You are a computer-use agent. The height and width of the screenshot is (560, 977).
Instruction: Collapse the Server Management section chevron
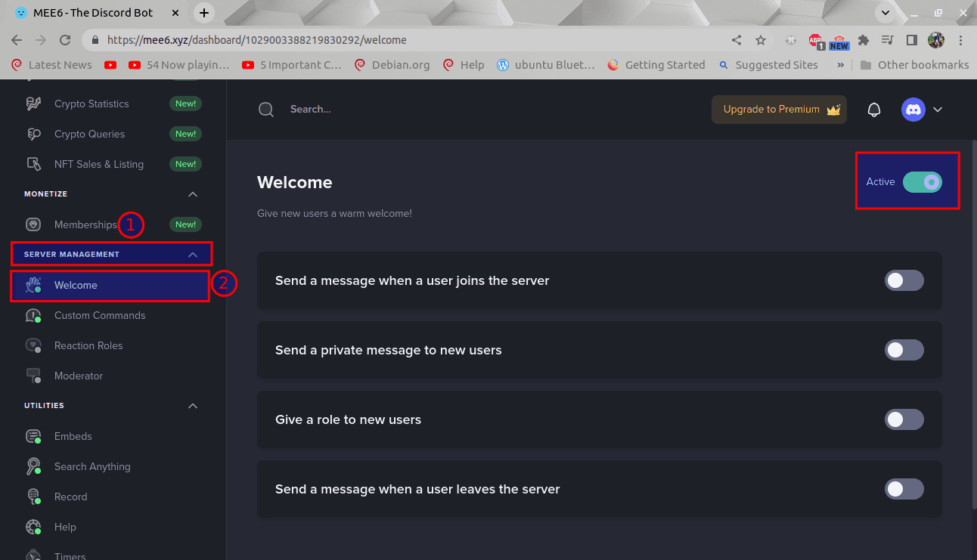pos(193,255)
